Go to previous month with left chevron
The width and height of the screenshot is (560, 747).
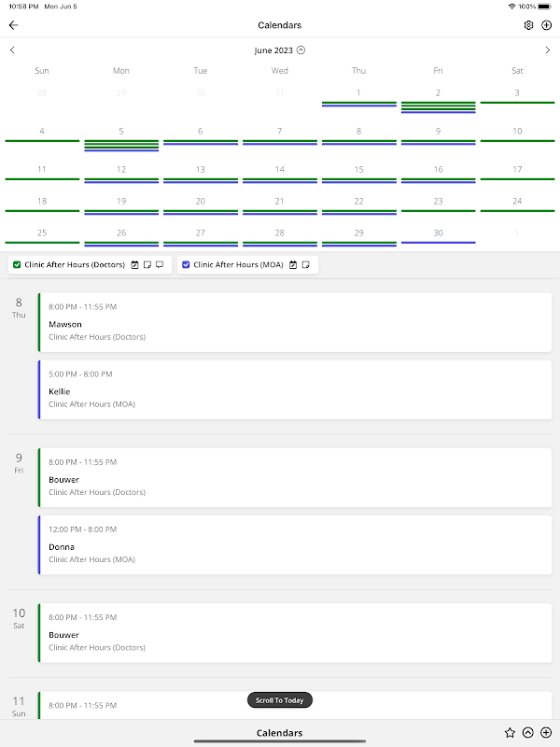12,50
